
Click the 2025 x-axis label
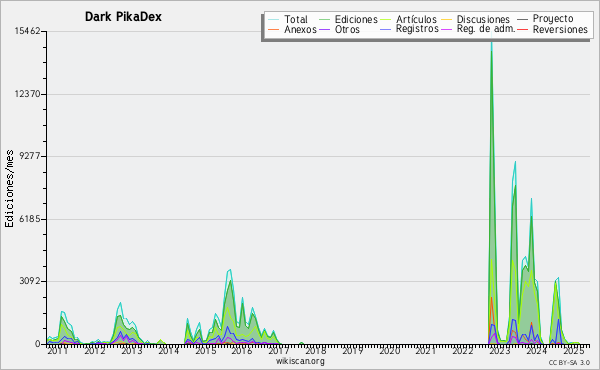pyautogui.click(x=573, y=350)
